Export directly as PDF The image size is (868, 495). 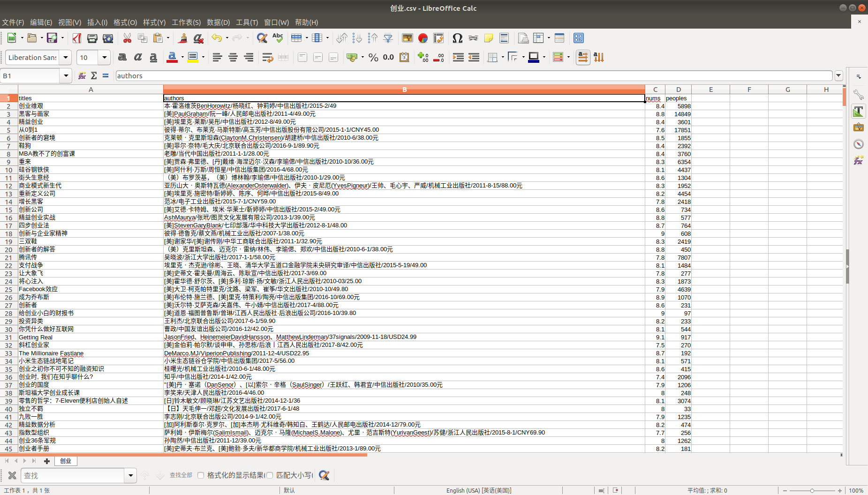point(77,38)
